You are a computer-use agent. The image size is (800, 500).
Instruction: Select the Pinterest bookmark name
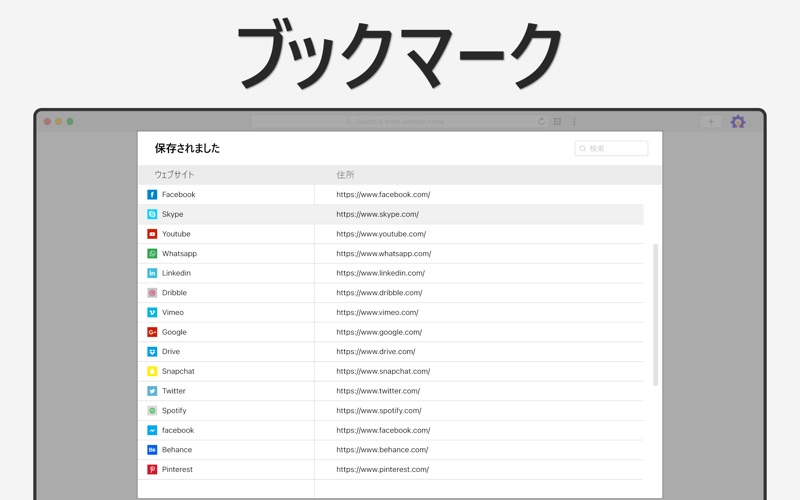point(178,469)
